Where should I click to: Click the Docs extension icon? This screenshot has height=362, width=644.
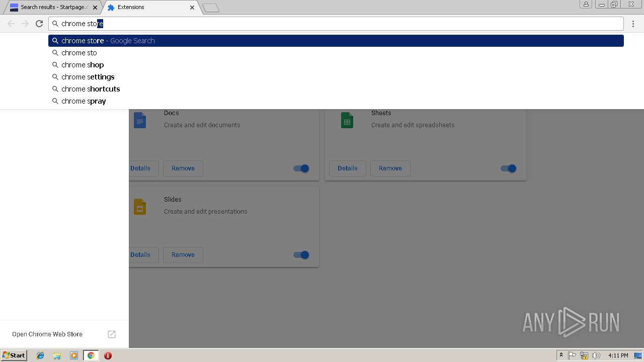140,121
